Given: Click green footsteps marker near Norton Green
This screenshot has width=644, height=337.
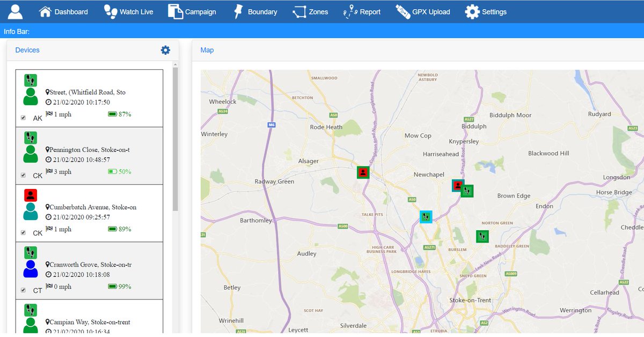Looking at the screenshot, I should coord(482,236).
